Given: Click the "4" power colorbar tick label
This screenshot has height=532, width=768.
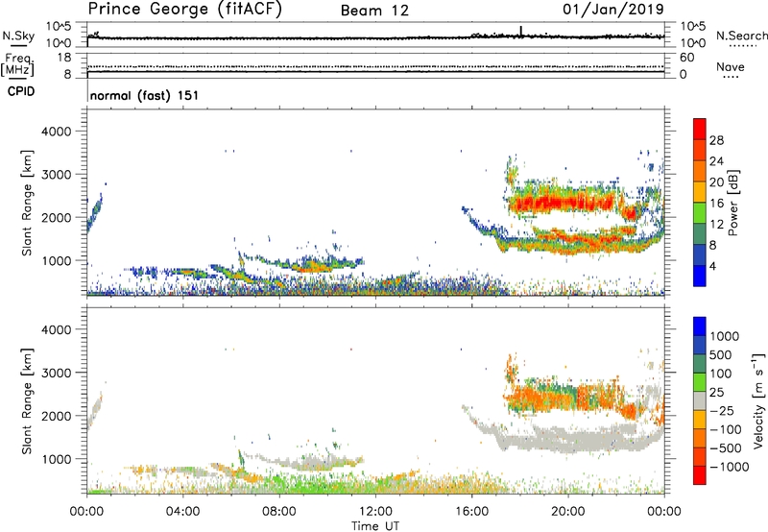Looking at the screenshot, I should click(712, 267).
